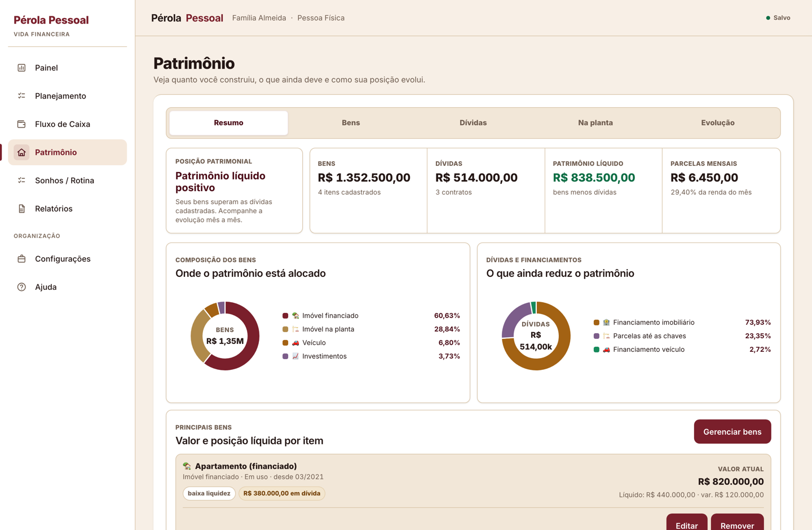The width and height of the screenshot is (812, 530).
Task: Click the Pérola Pessoal sidebar logo
Action: pyautogui.click(x=51, y=20)
